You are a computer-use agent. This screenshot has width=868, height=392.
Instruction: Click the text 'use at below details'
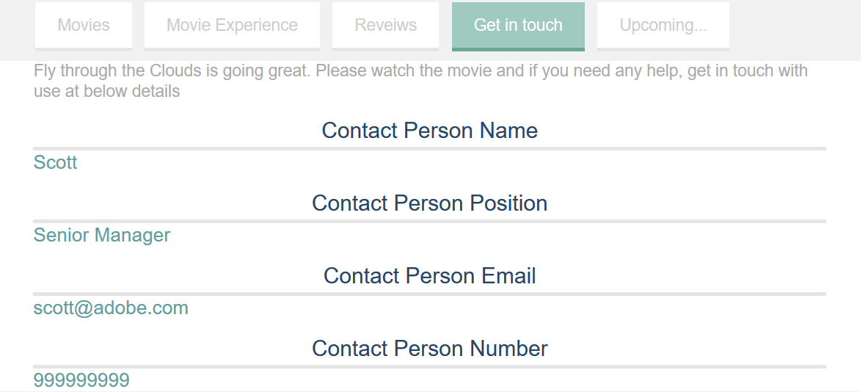pyautogui.click(x=106, y=91)
